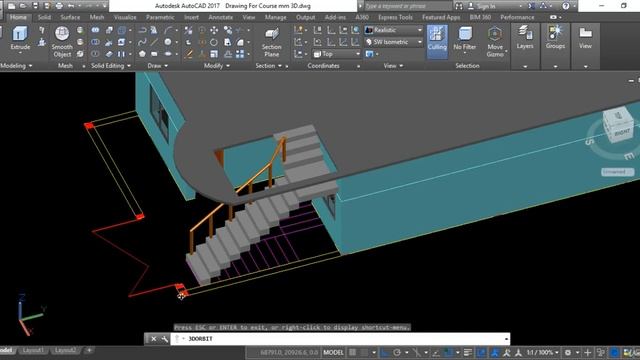Image resolution: width=640 pixels, height=360 pixels.
Task: Click the View panel button
Action: coord(585,38)
